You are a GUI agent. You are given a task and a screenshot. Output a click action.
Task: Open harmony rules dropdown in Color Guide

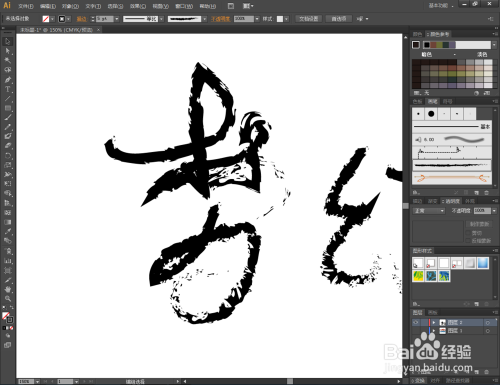(494, 45)
